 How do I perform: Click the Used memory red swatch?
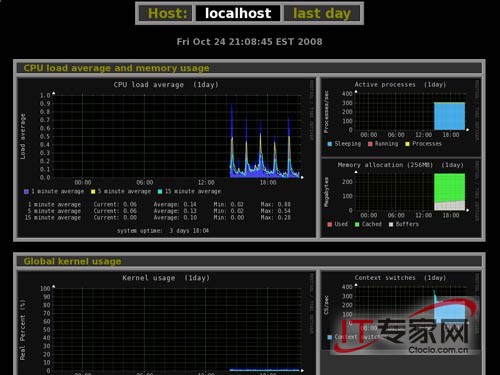[330, 224]
